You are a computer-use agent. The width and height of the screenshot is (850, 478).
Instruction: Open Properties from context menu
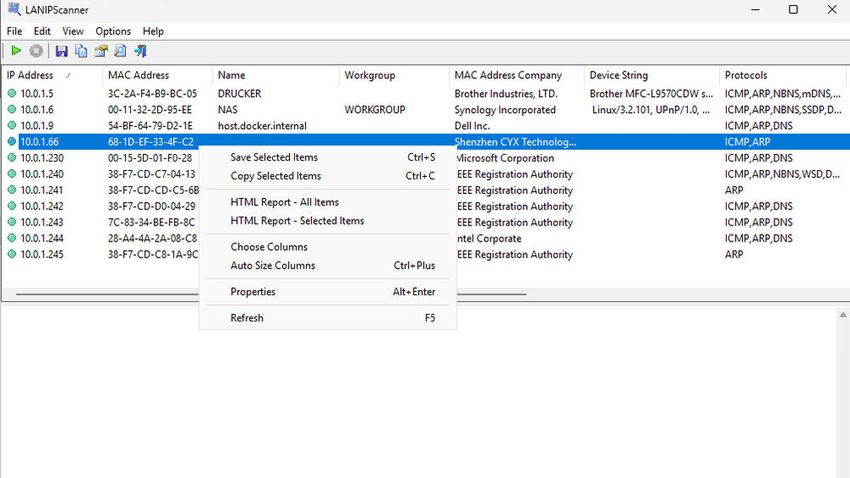pos(328,292)
